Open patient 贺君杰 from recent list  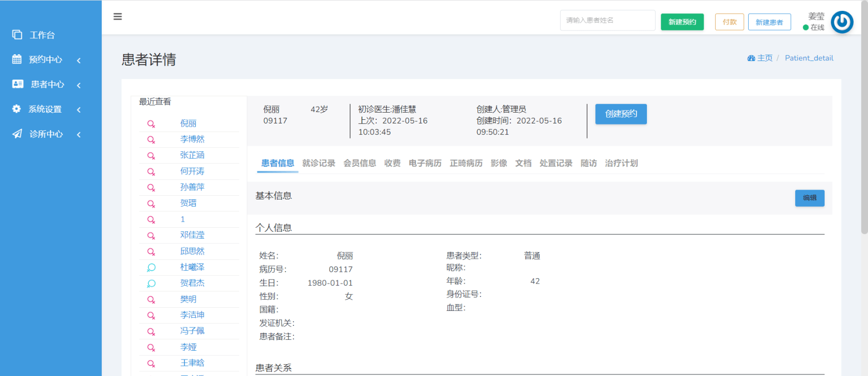point(192,284)
